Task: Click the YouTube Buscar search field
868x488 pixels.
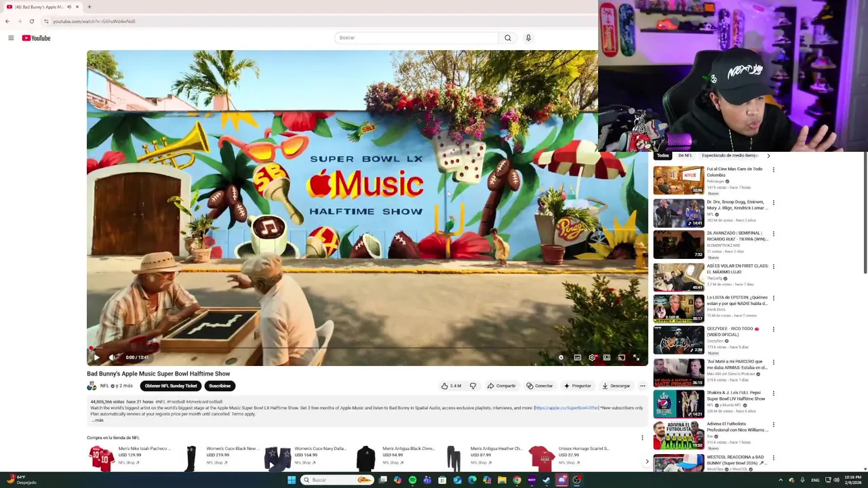Action: (416, 38)
